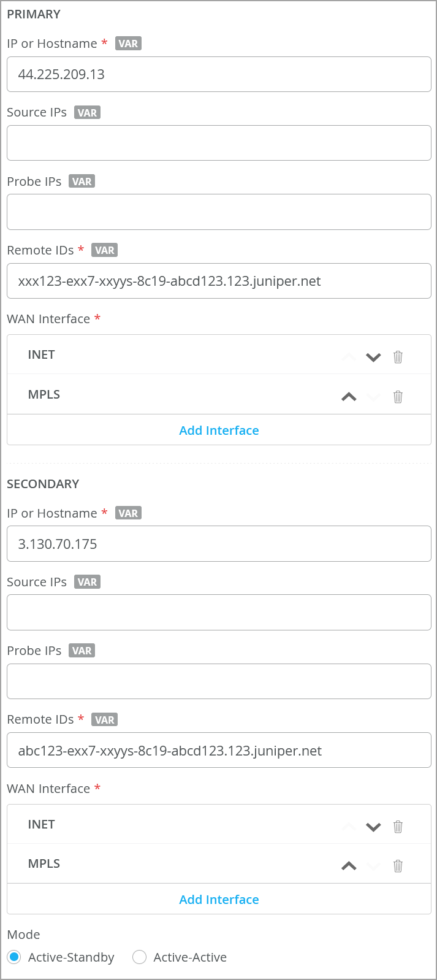This screenshot has height=980, width=437.
Task: Click Primary Source IPs input field
Action: [x=219, y=143]
